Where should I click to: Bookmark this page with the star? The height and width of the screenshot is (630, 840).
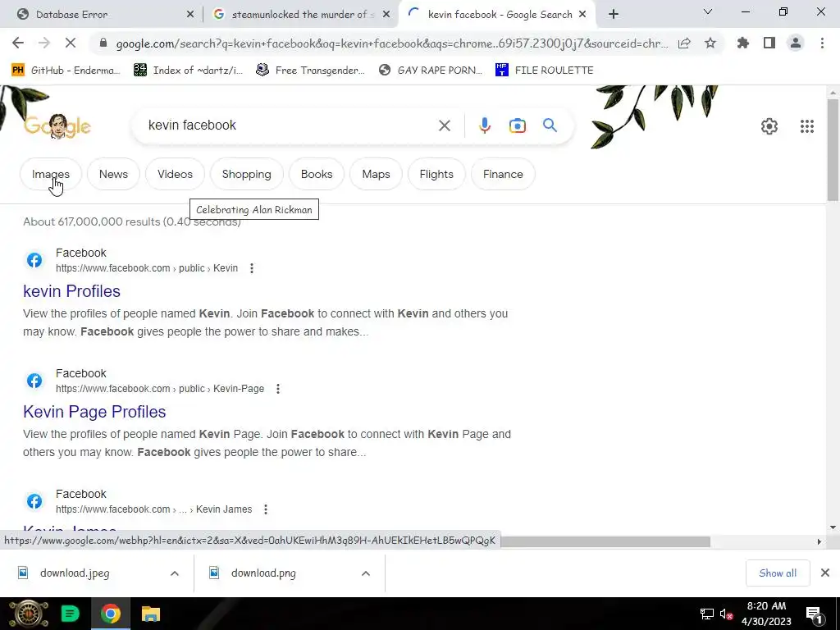pyautogui.click(x=710, y=43)
